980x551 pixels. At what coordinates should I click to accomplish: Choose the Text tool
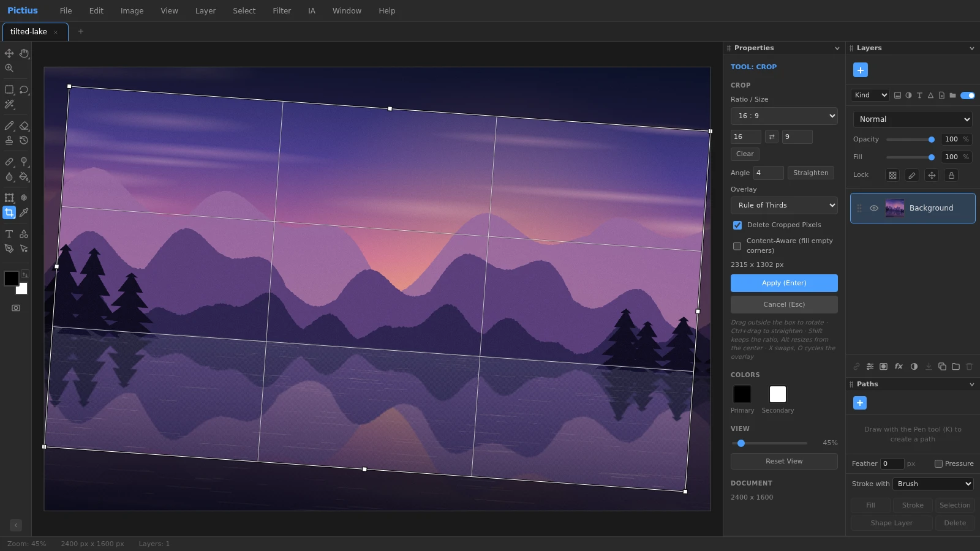[x=9, y=234]
